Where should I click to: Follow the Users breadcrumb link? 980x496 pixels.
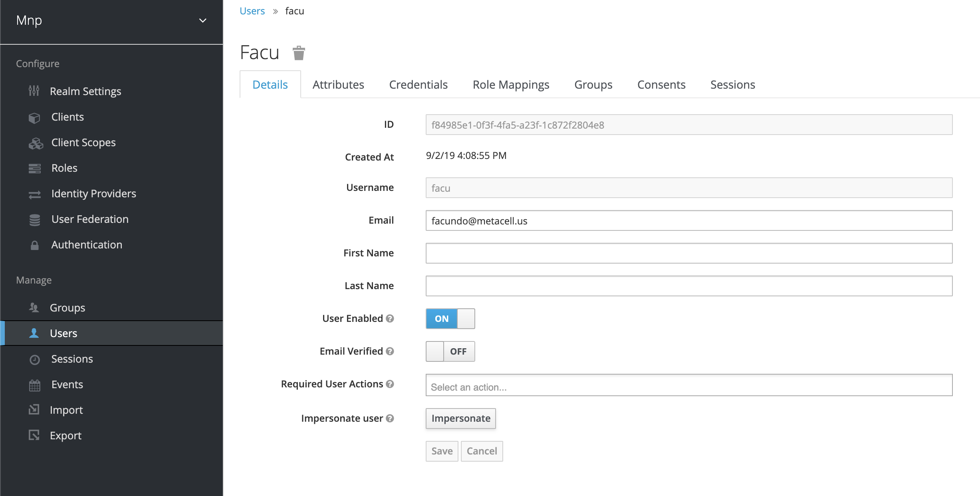tap(252, 11)
